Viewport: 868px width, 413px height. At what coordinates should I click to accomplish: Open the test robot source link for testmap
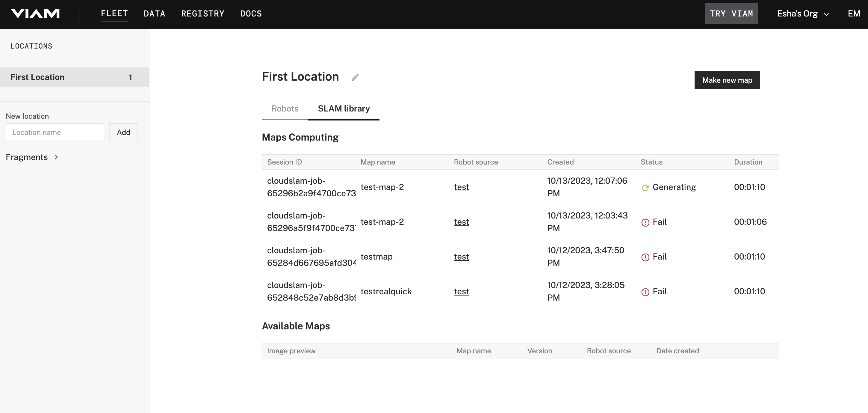coord(461,257)
